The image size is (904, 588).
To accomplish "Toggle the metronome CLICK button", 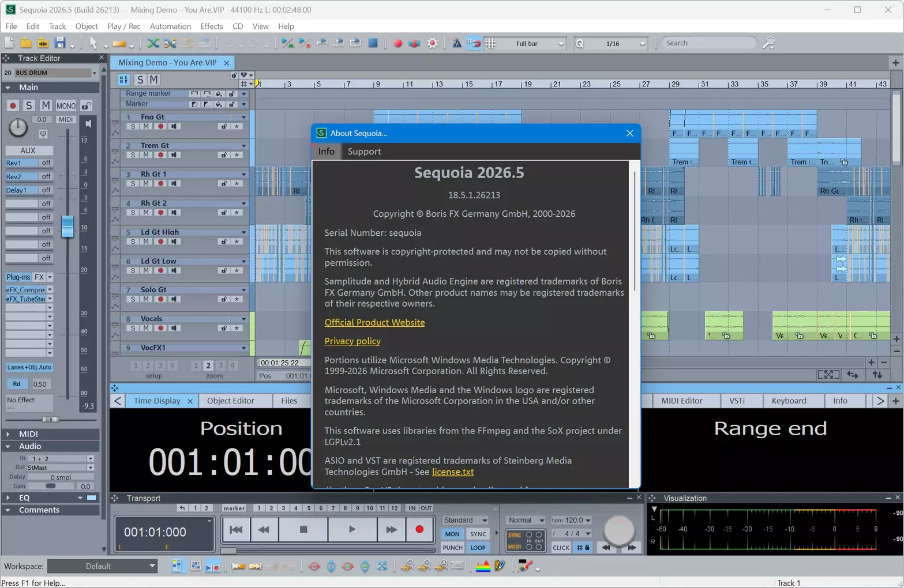I will coord(561,548).
